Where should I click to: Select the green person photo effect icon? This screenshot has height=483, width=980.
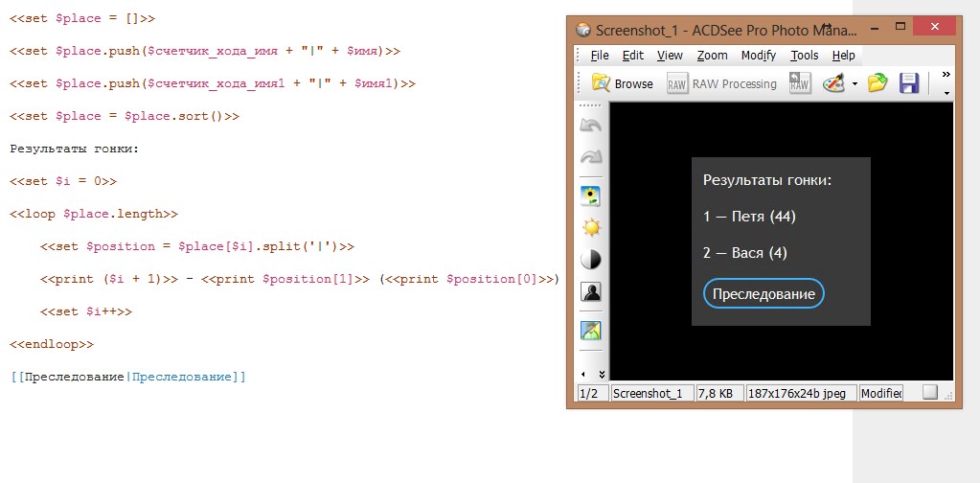click(591, 330)
